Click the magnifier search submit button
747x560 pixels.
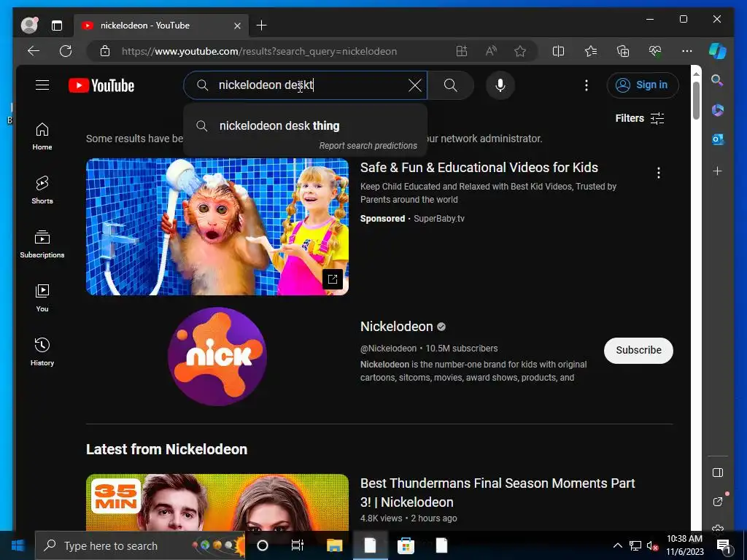click(451, 86)
